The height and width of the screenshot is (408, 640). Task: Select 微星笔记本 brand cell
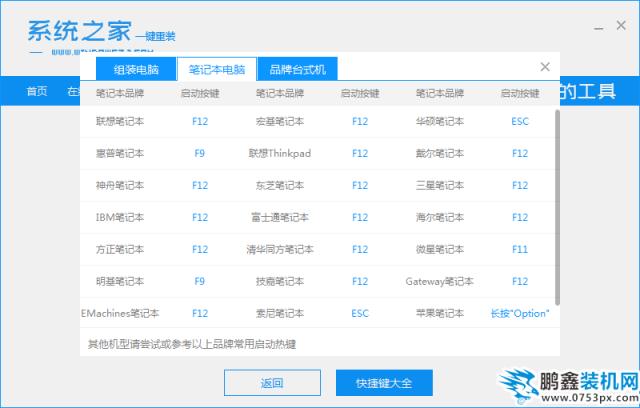pyautogui.click(x=440, y=249)
